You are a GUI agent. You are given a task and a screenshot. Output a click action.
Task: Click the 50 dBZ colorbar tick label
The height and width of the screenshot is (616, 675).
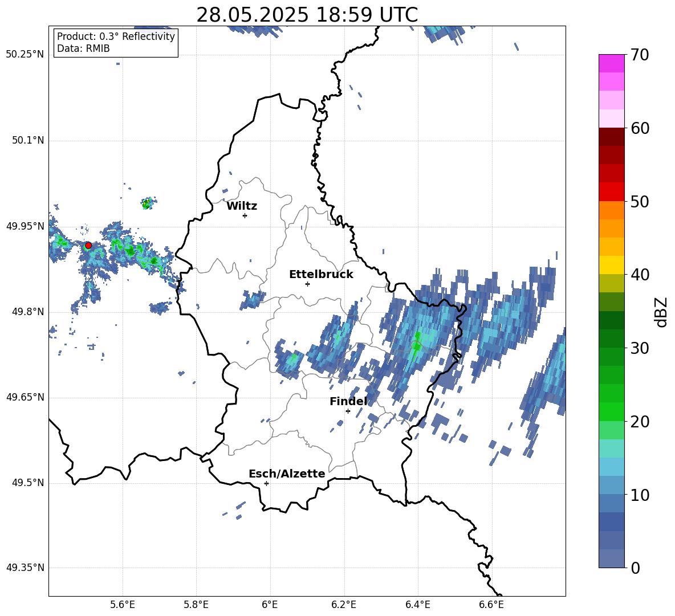point(640,201)
